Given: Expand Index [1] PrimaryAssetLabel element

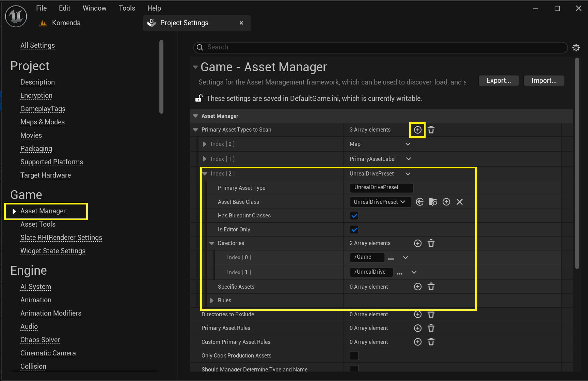Looking at the screenshot, I should pos(204,159).
